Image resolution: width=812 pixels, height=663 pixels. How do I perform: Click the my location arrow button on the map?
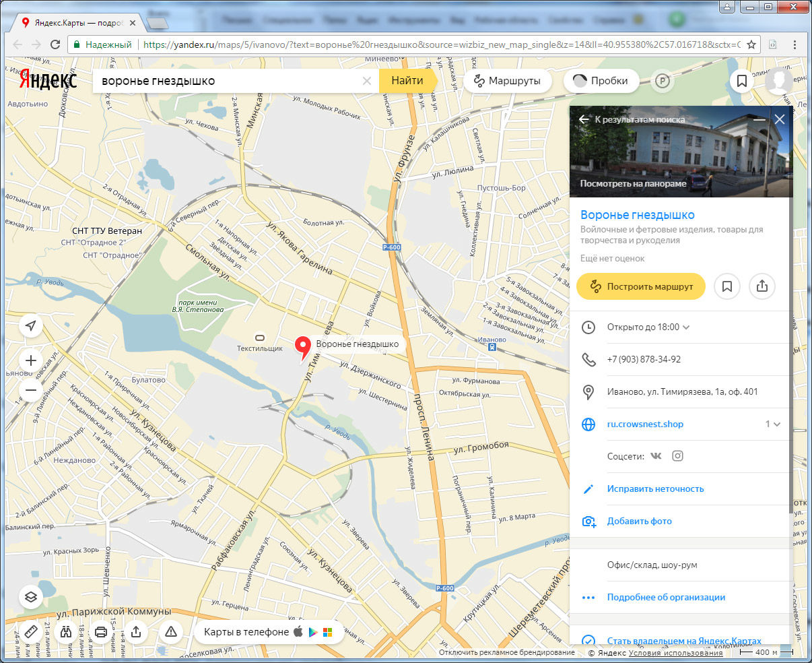coord(30,326)
